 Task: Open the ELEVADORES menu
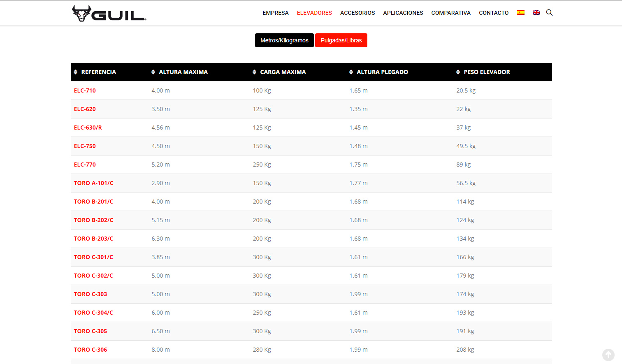pyautogui.click(x=314, y=13)
